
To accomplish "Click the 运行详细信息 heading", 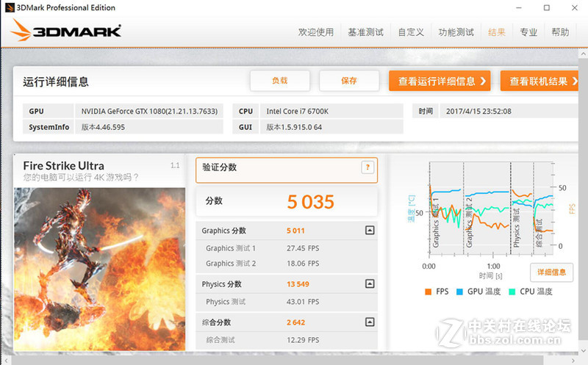I will pyautogui.click(x=56, y=82).
